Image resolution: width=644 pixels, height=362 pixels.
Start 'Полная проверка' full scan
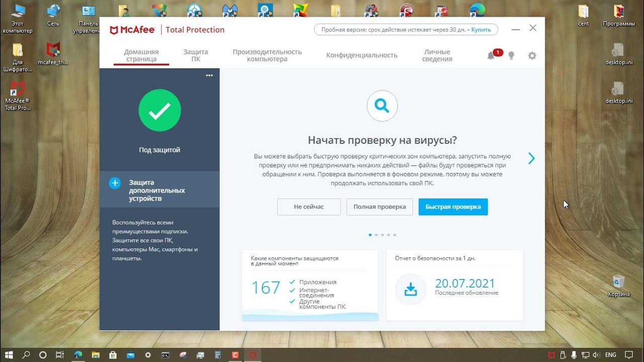[x=379, y=207]
